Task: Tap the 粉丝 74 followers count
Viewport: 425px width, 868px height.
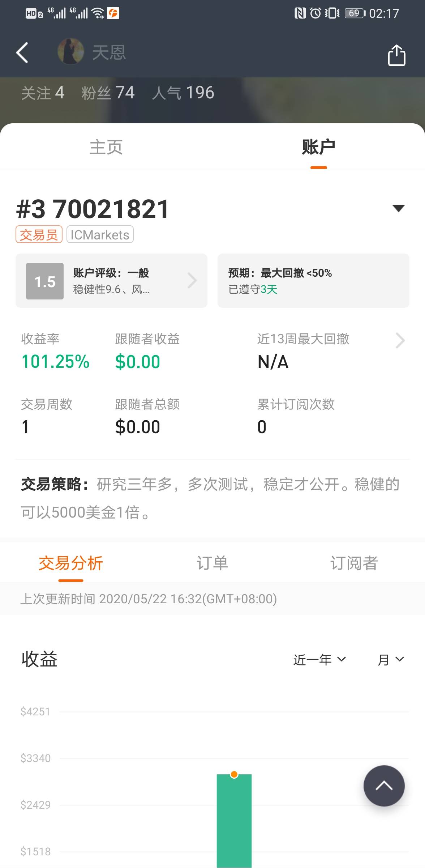Action: [108, 93]
